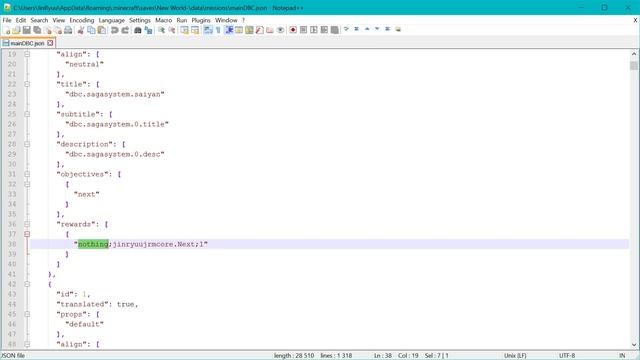This screenshot has width=640, height=360.
Task: Click "dbc.sagasystem.saiyan" text on line 23
Action: (x=115, y=94)
